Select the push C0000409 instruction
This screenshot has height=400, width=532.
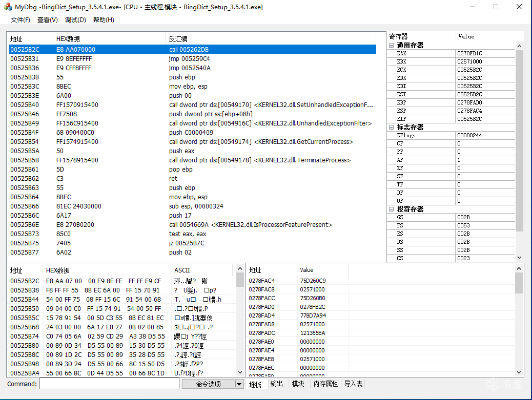point(192,133)
